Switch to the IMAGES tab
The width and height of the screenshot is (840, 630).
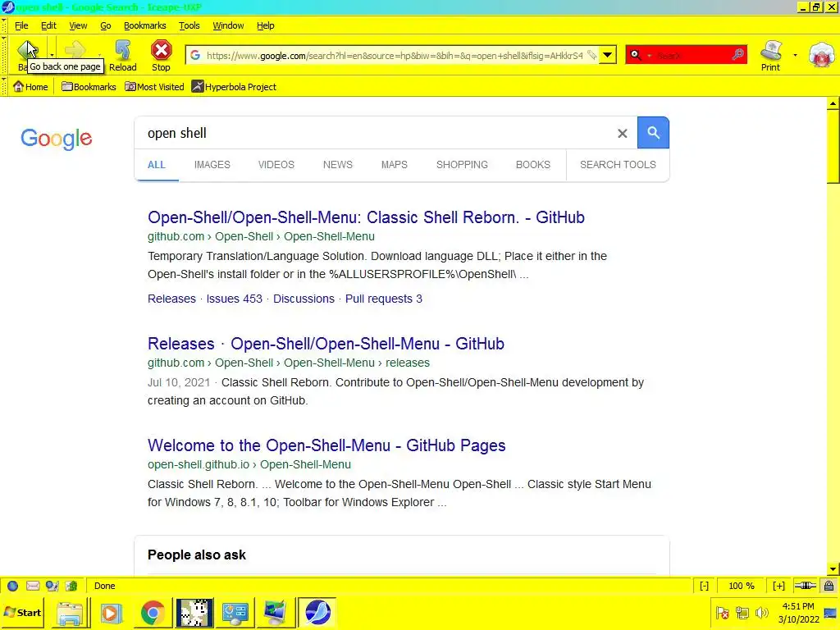(x=212, y=165)
